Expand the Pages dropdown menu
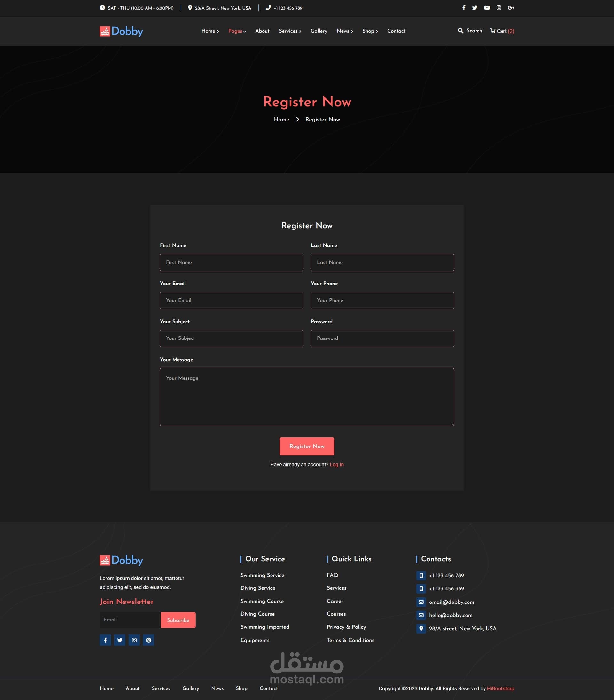This screenshot has width=614, height=700. point(237,31)
